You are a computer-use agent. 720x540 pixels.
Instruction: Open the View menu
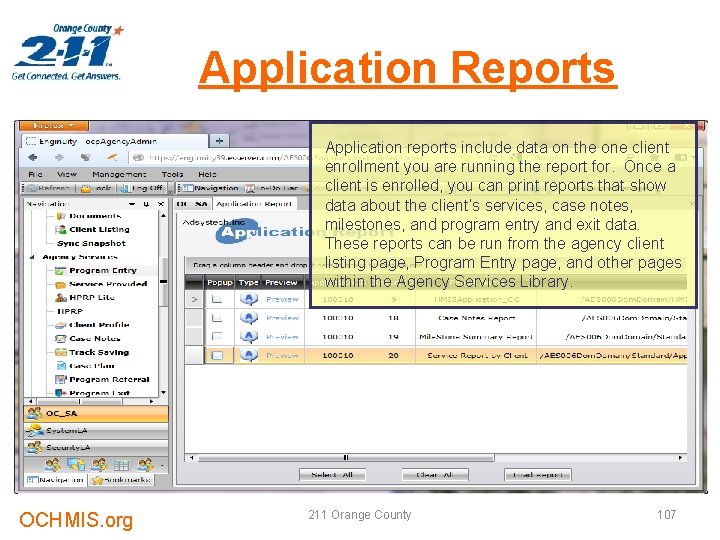coord(67,174)
